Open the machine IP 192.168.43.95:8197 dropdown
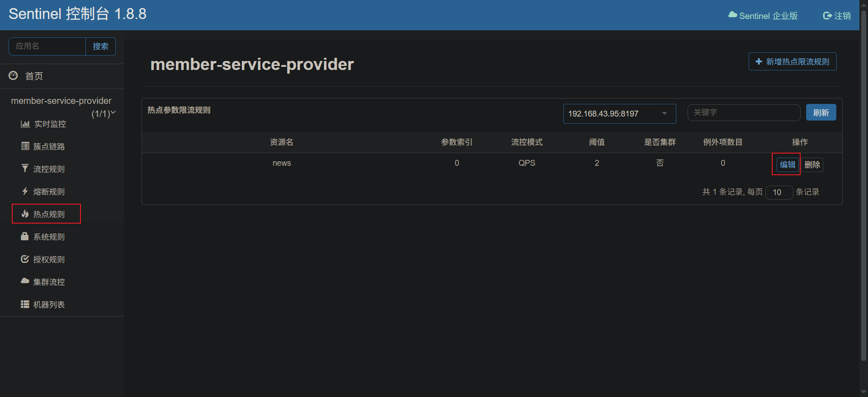Viewport: 868px width, 397px height. pyautogui.click(x=619, y=114)
